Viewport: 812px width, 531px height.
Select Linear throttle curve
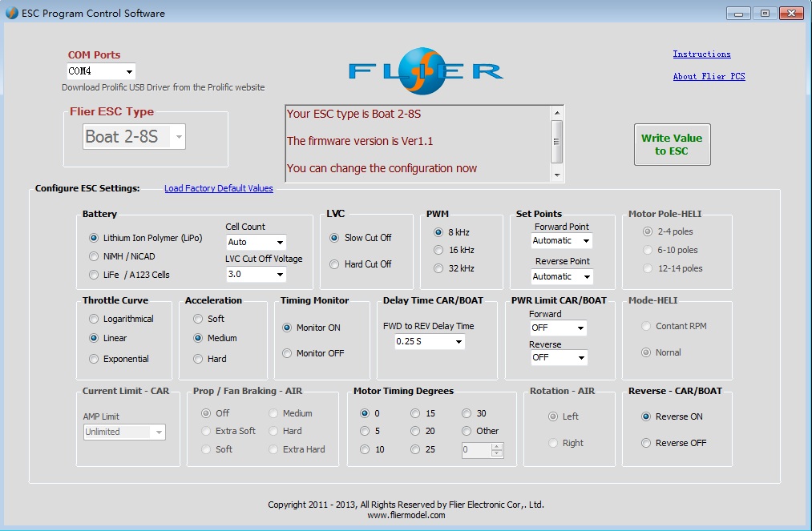tap(107, 338)
